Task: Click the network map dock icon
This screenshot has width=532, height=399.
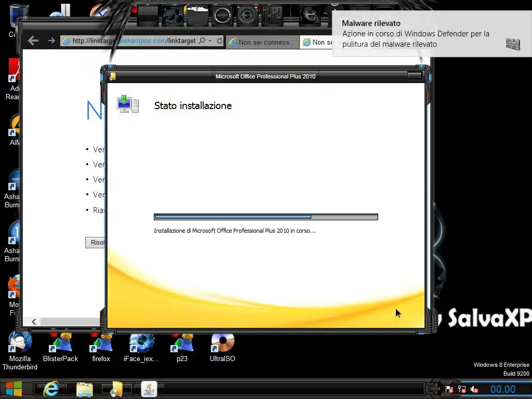Action: coord(172,15)
